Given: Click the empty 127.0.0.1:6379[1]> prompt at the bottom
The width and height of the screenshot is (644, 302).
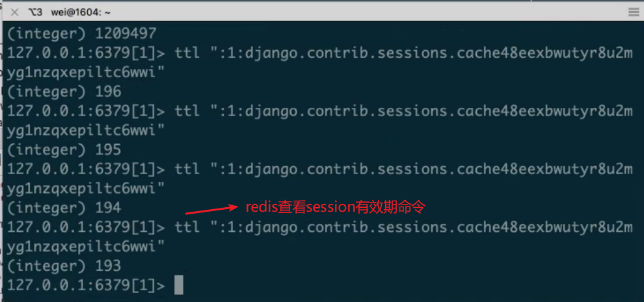Looking at the screenshot, I should [x=86, y=286].
